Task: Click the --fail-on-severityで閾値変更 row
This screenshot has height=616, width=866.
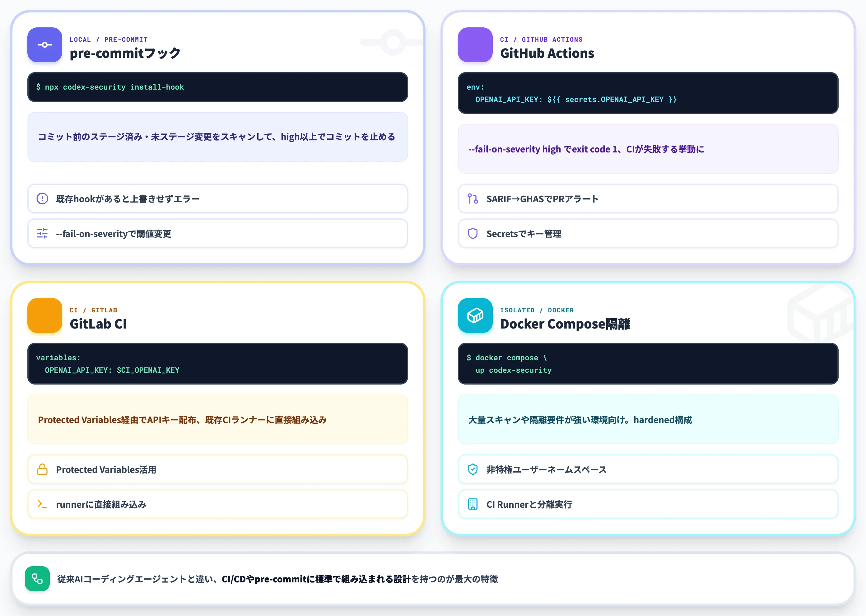Action: click(218, 233)
